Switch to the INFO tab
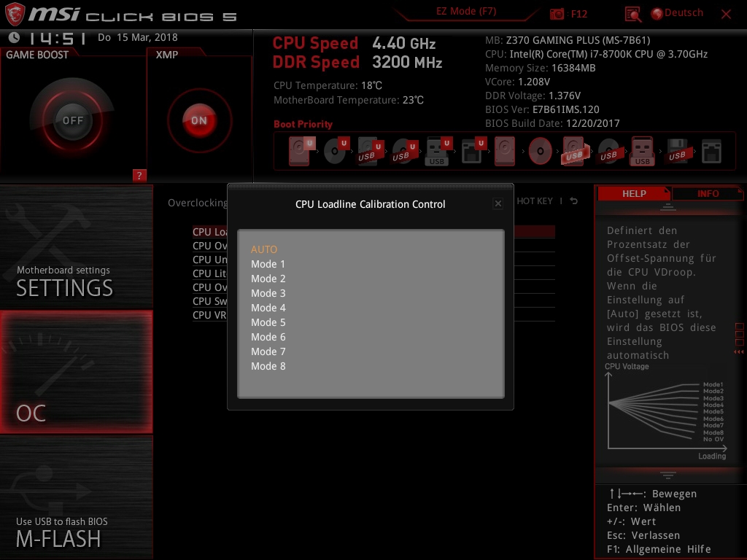The width and height of the screenshot is (747, 560). [x=708, y=193]
